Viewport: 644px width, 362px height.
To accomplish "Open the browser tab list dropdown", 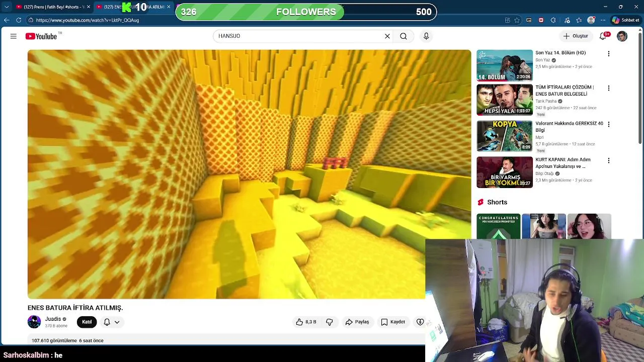I will pos(6,7).
